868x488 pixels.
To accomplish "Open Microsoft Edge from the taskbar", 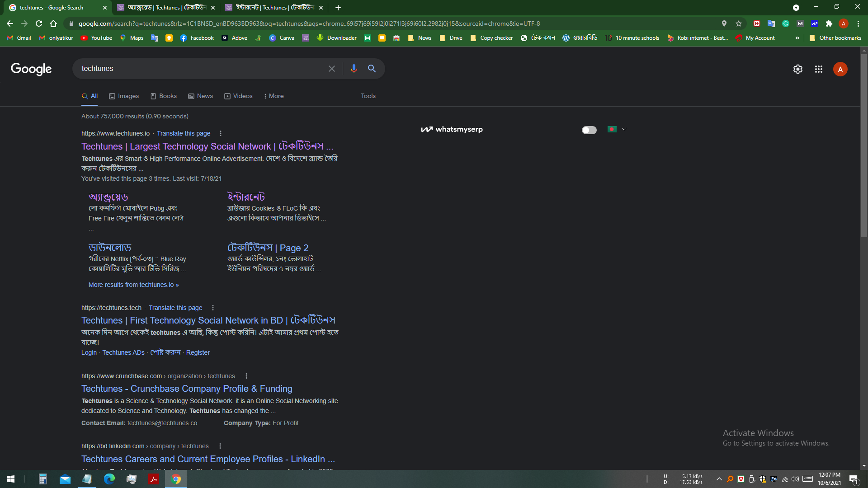I will [109, 479].
